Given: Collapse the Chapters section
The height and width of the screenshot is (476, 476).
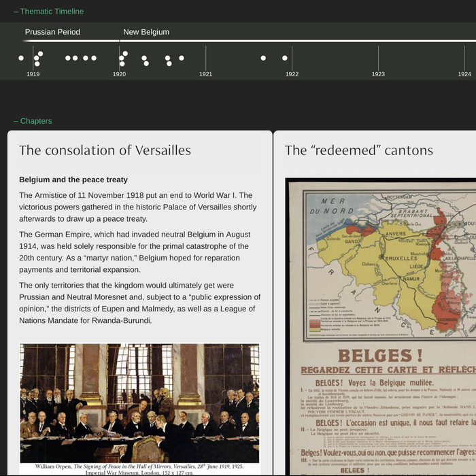Looking at the screenshot, I should [33, 121].
